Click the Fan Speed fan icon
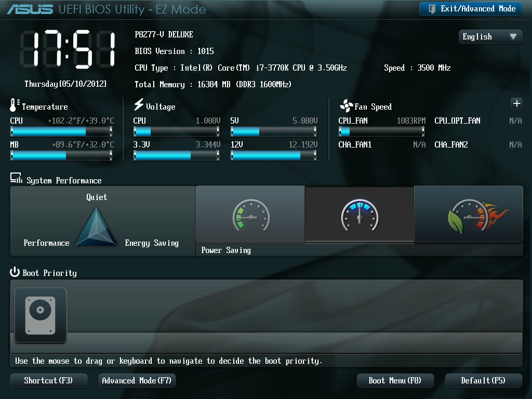The width and height of the screenshot is (532, 399). pos(347,106)
